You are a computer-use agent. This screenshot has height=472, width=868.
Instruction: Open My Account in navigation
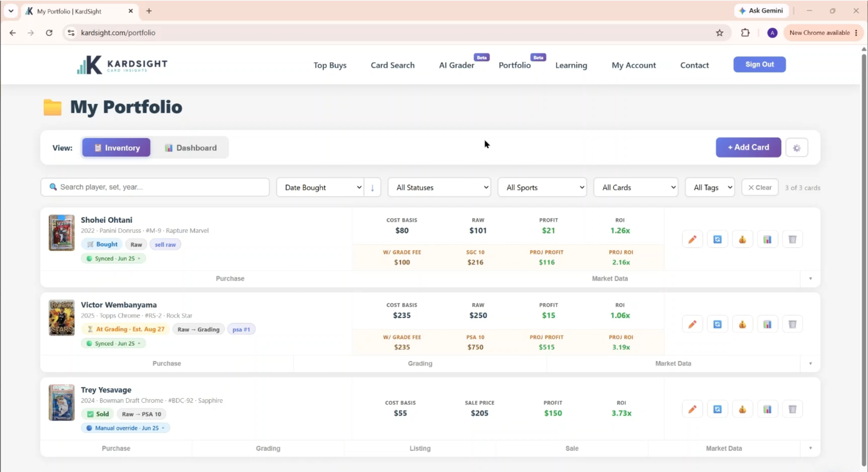[x=633, y=65]
